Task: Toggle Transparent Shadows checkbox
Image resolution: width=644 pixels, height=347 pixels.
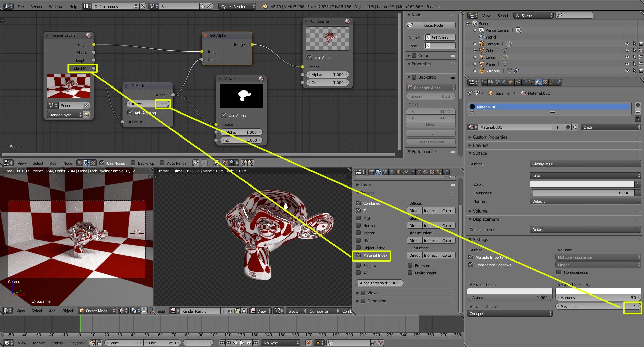Action: click(x=470, y=265)
